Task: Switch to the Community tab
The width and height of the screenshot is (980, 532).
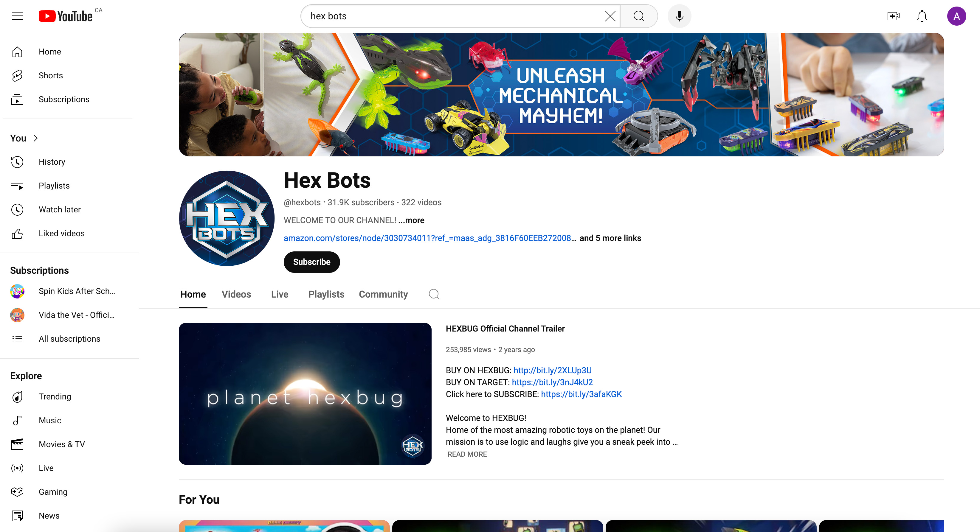Action: (x=383, y=294)
